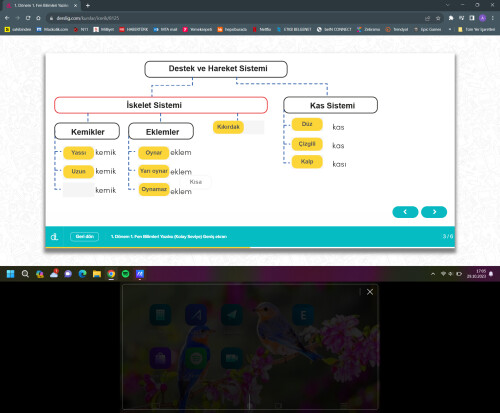Expand the bookmarks overflow chevron
Screen dimensions: 500x413
pos(450,29)
